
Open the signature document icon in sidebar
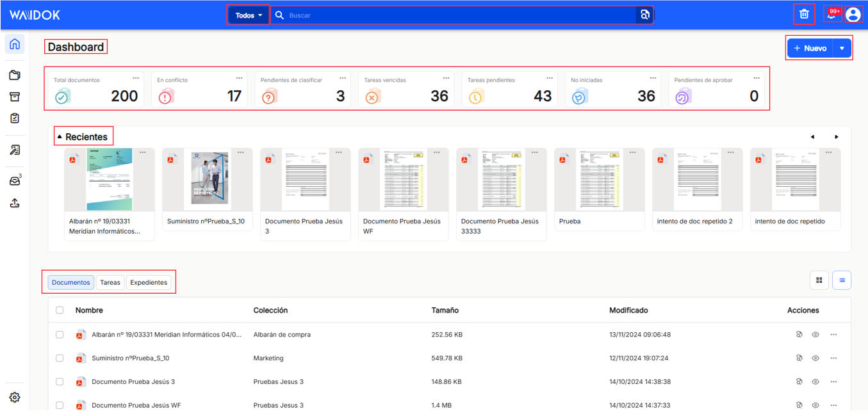(x=15, y=150)
